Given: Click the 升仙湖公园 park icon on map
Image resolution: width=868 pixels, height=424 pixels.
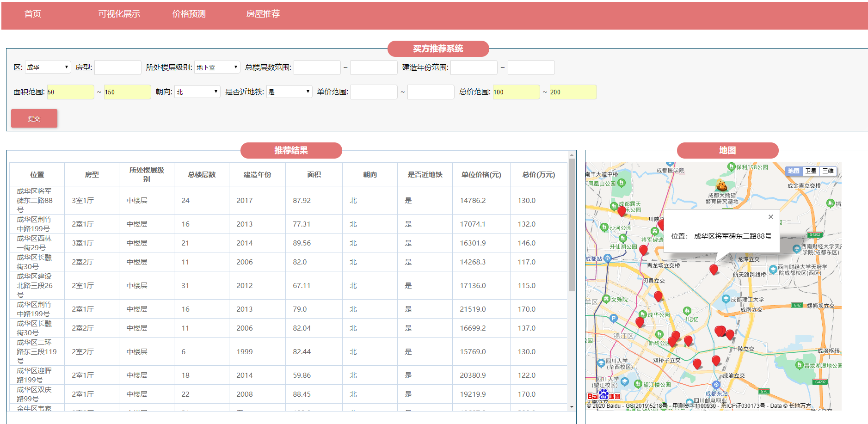Looking at the screenshot, I should click(x=622, y=238).
